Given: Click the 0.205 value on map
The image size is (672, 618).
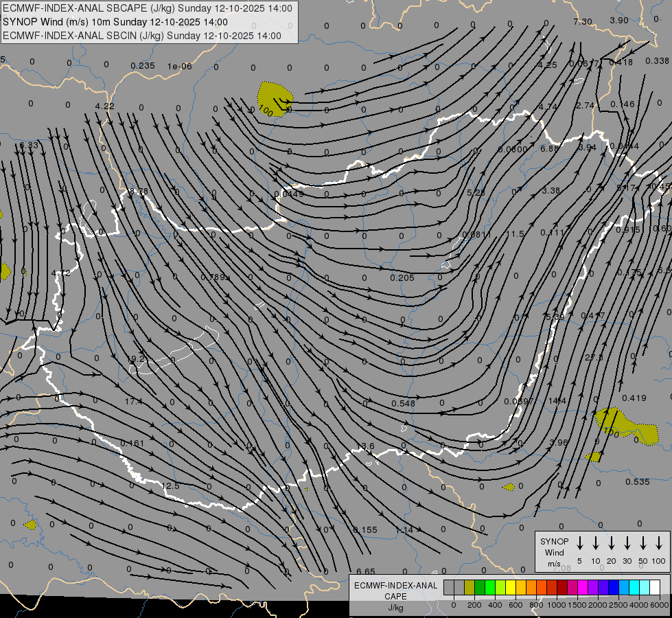Looking at the screenshot, I should tap(402, 278).
